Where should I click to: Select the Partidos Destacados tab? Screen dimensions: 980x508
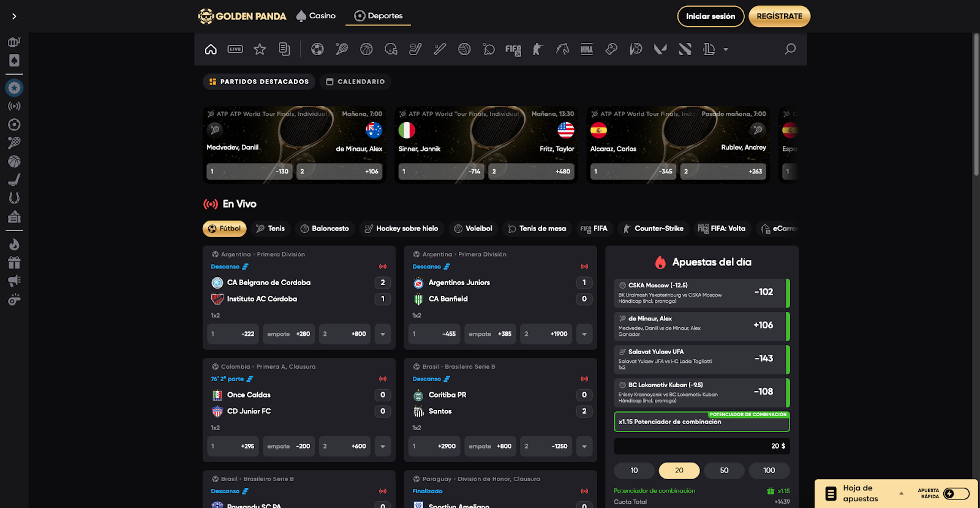(259, 82)
